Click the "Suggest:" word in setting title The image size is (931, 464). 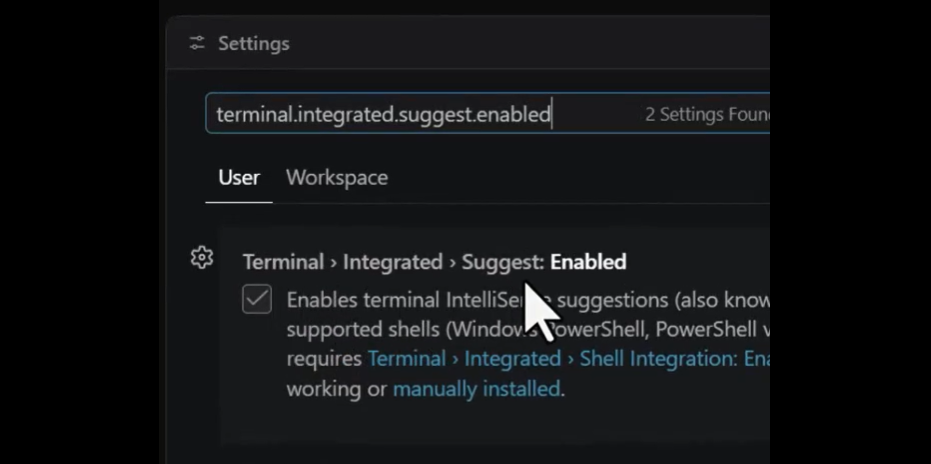tap(503, 262)
